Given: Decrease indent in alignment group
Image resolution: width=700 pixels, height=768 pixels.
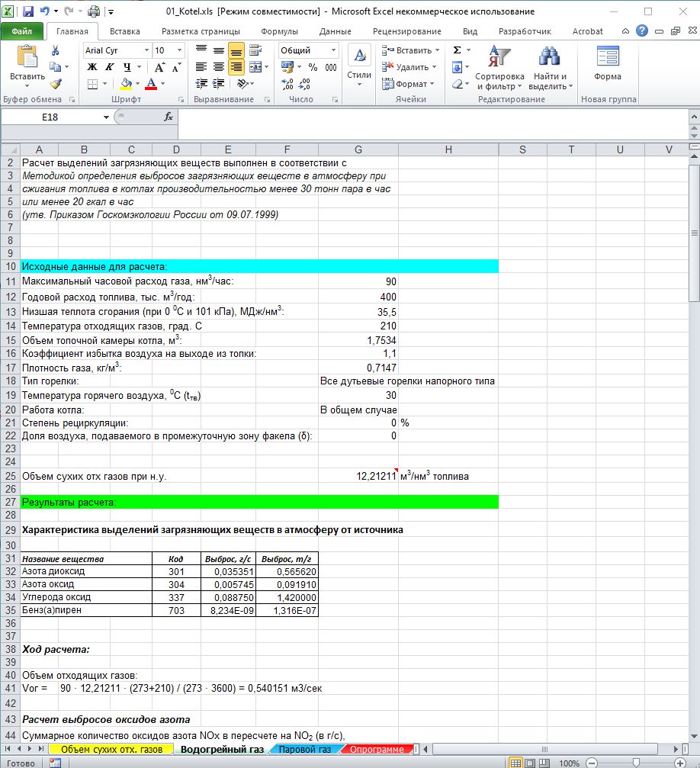Looking at the screenshot, I should [201, 83].
